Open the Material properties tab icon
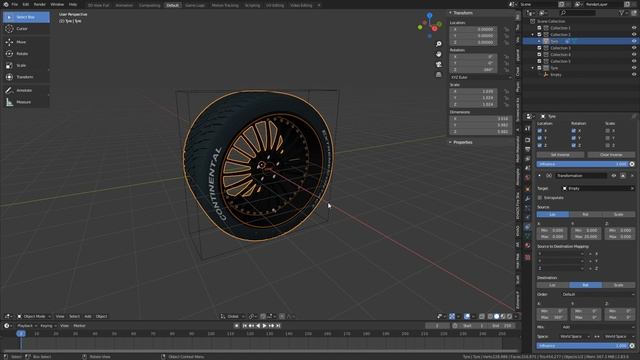This screenshot has width=640, height=360. (527, 245)
